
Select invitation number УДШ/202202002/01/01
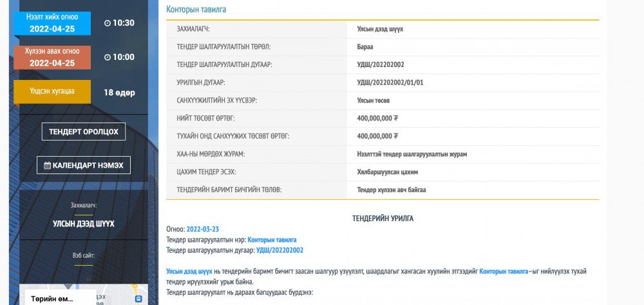coord(390,83)
